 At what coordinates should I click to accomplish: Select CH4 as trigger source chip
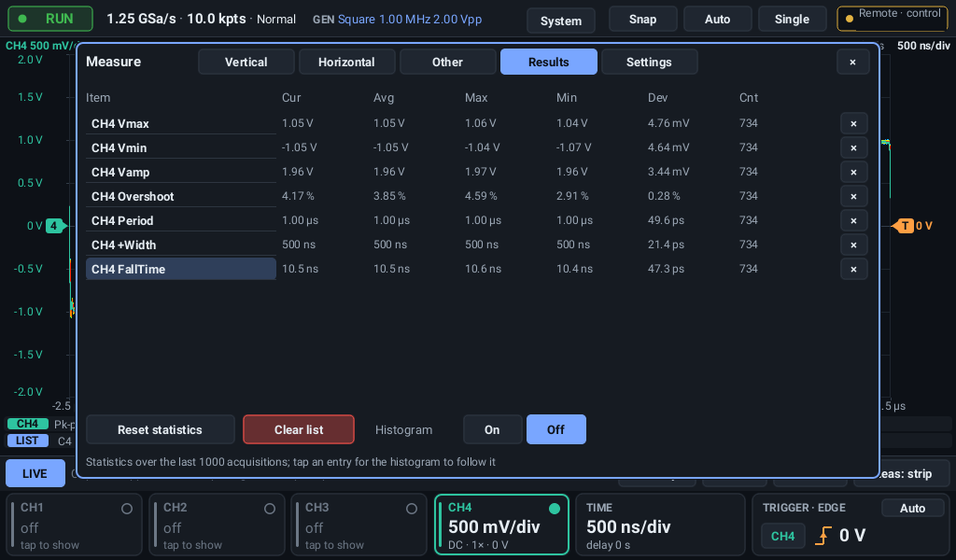(x=783, y=537)
